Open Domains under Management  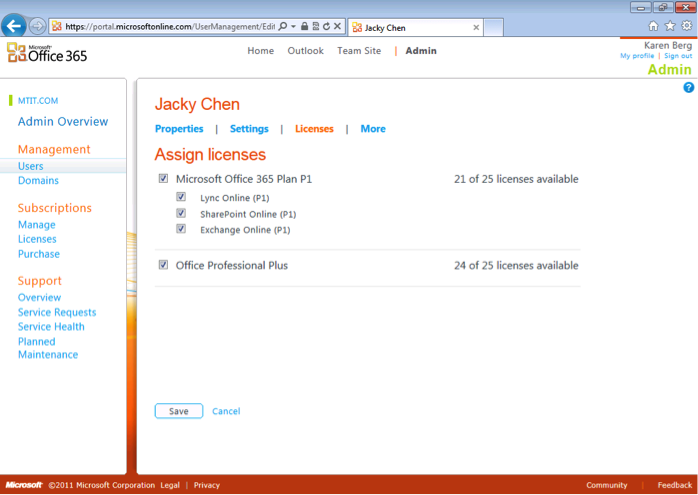[38, 180]
